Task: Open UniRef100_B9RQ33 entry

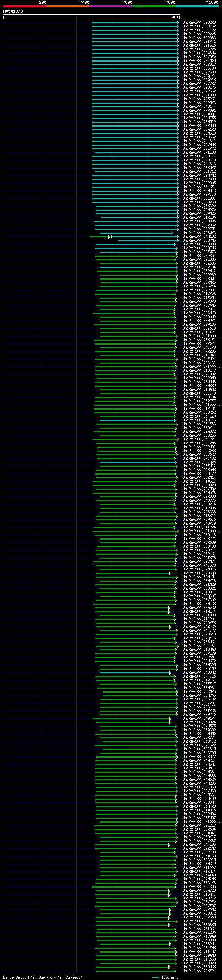Action: (199, 125)
